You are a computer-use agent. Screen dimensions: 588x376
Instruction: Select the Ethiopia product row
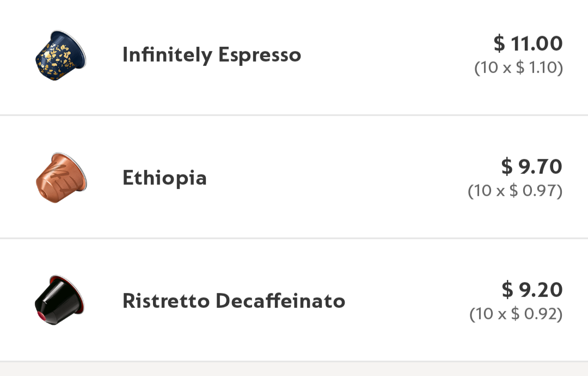(294, 177)
